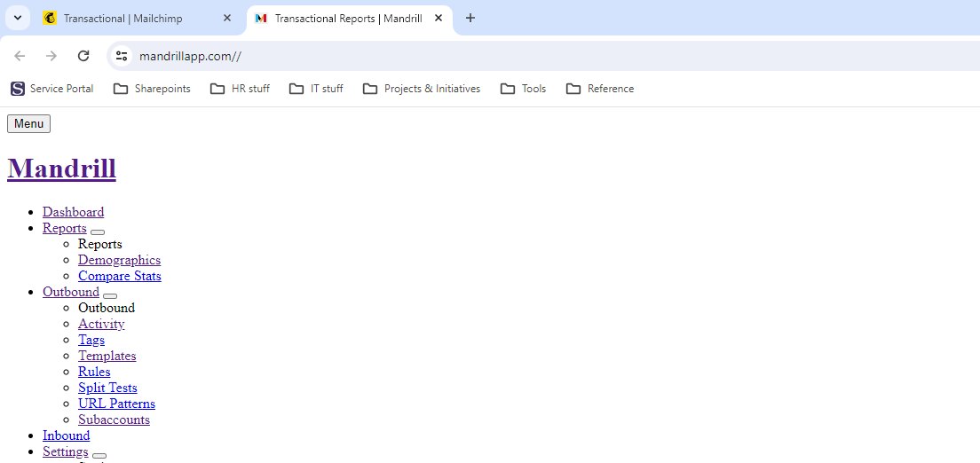Select the plain Outbound submenu text
Image resolution: width=980 pixels, height=463 pixels.
107,308
